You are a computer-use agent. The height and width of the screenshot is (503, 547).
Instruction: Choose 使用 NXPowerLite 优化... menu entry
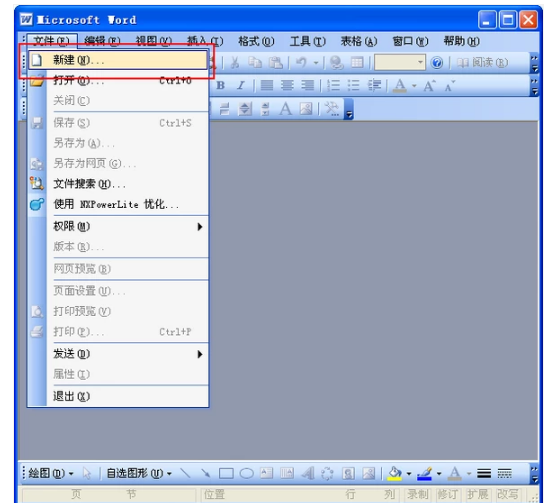[x=118, y=204]
